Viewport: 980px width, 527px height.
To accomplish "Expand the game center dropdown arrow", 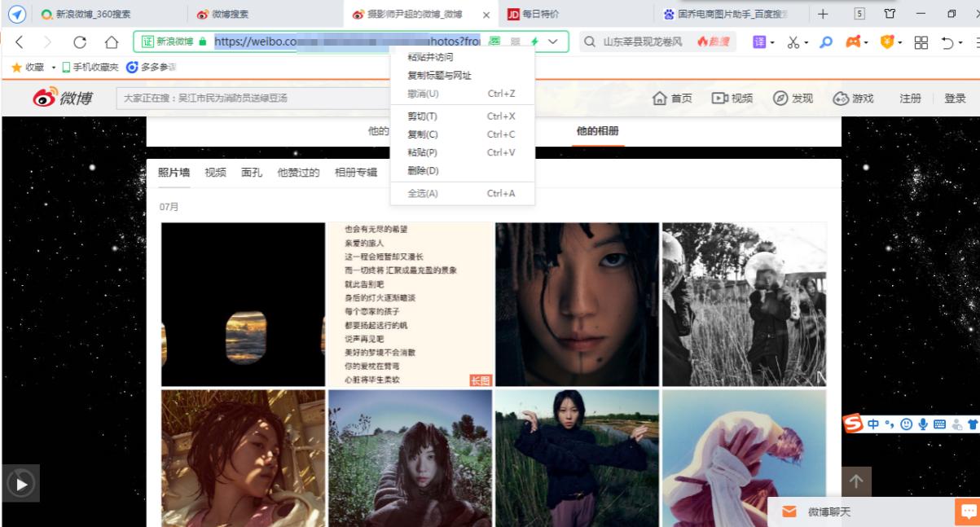I will tap(866, 42).
